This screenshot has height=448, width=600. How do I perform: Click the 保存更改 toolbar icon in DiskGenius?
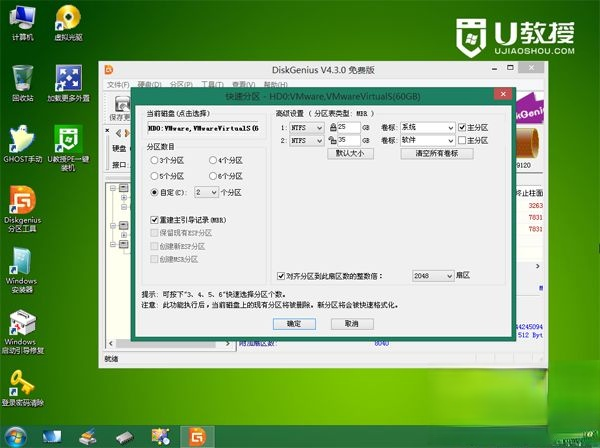pyautogui.click(x=121, y=108)
